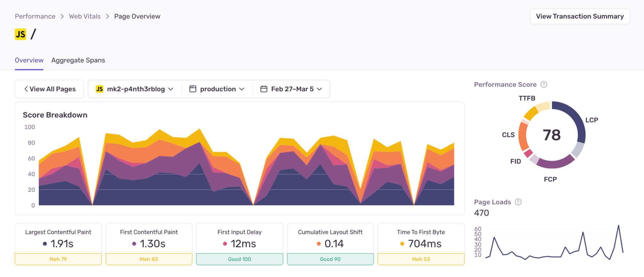Click the Page Loads help icon
The image size is (644, 277).
coord(518,202)
